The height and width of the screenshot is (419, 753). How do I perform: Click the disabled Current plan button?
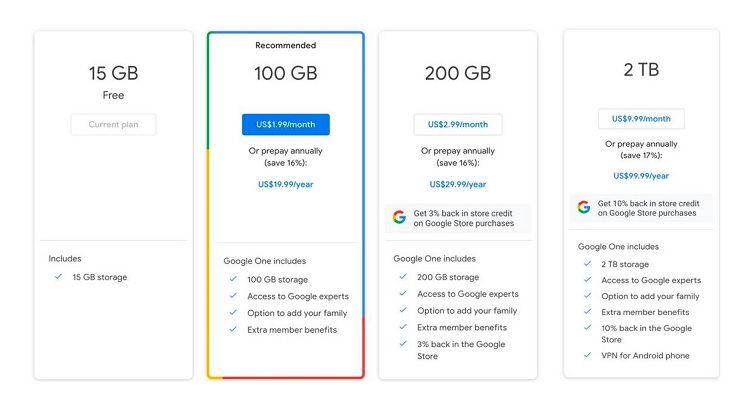[x=113, y=124]
